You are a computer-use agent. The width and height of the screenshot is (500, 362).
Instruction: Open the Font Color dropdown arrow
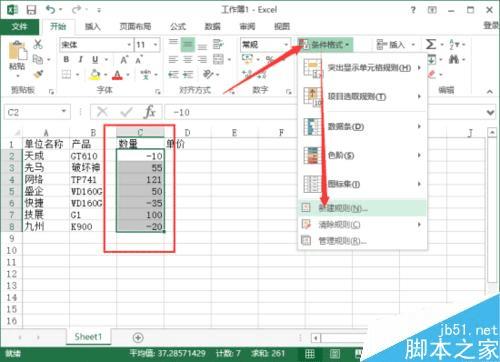[x=128, y=75]
